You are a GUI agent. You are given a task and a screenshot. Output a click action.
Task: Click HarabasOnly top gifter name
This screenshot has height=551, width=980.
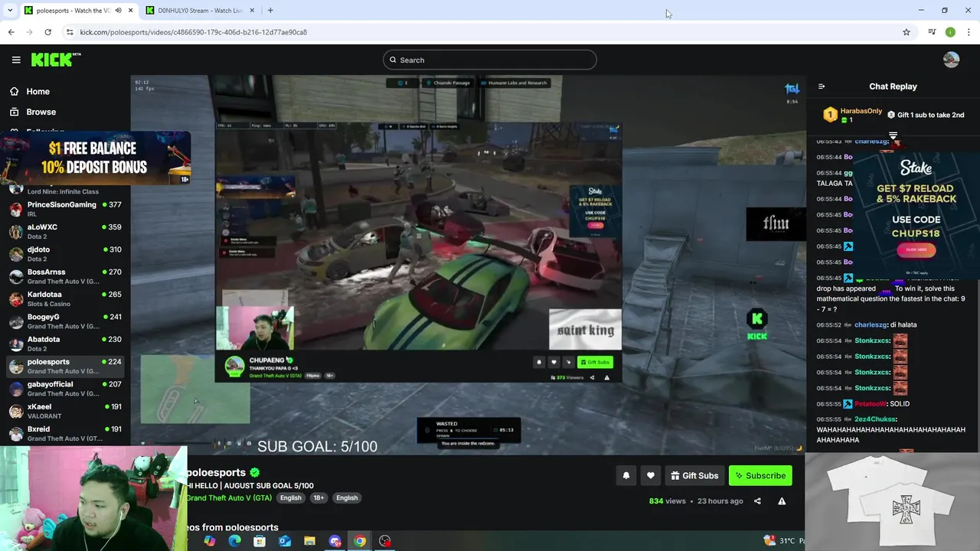[861, 111]
